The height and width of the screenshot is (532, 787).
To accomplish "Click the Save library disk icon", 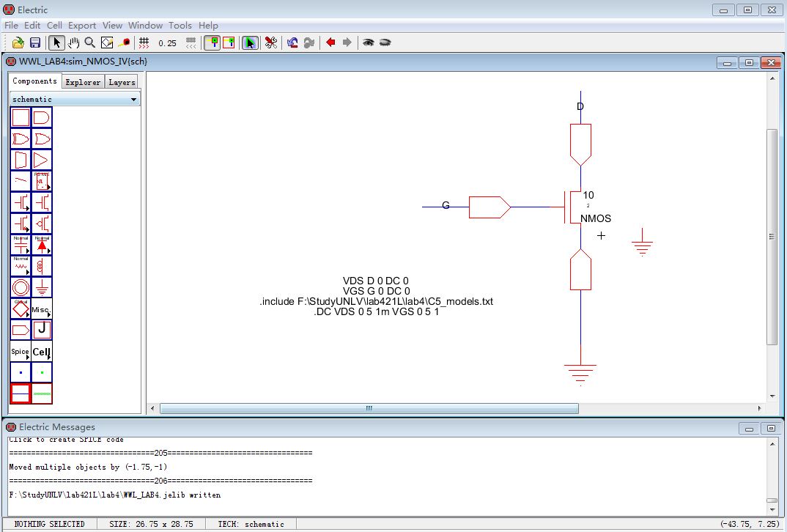I will click(x=34, y=43).
